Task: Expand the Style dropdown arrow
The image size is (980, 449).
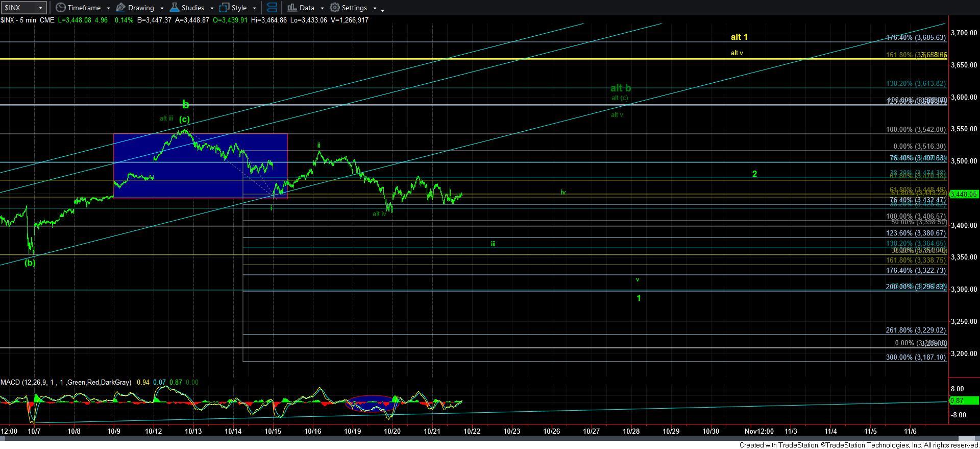Action: (254, 8)
